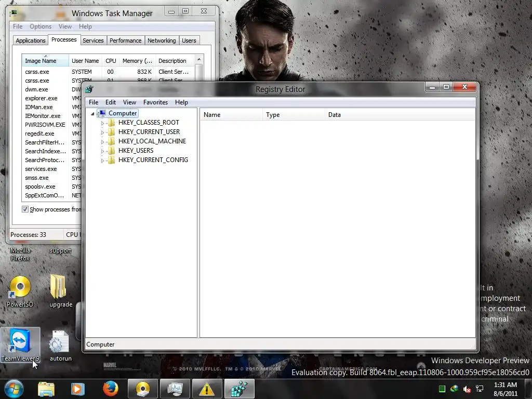Select the PWRISOVM.EXE process row
Viewport: 532px width, 399px height.
[x=52, y=125]
